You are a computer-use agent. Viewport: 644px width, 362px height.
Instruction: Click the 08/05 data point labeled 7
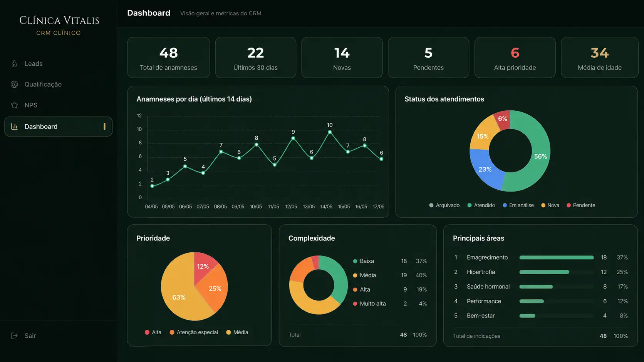coord(221,152)
